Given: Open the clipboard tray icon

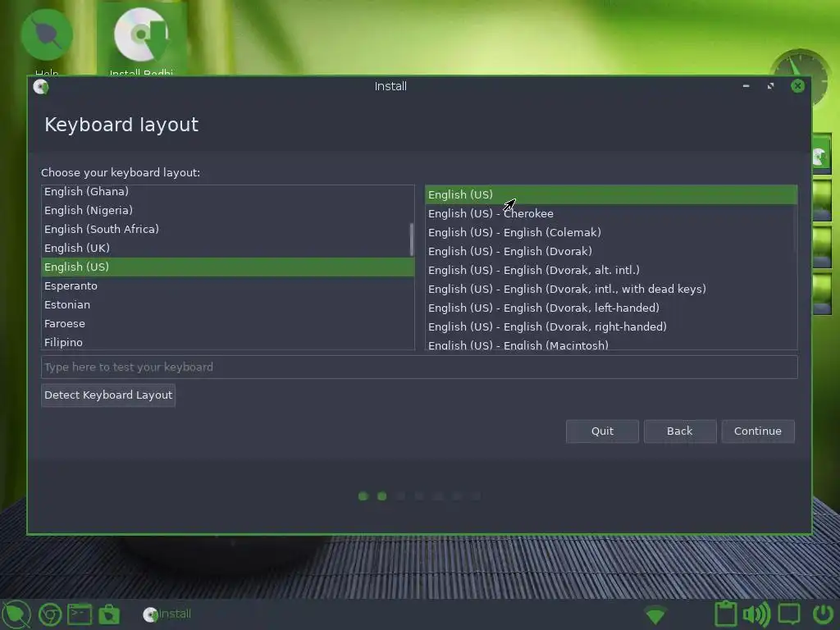Looking at the screenshot, I should [x=726, y=614].
